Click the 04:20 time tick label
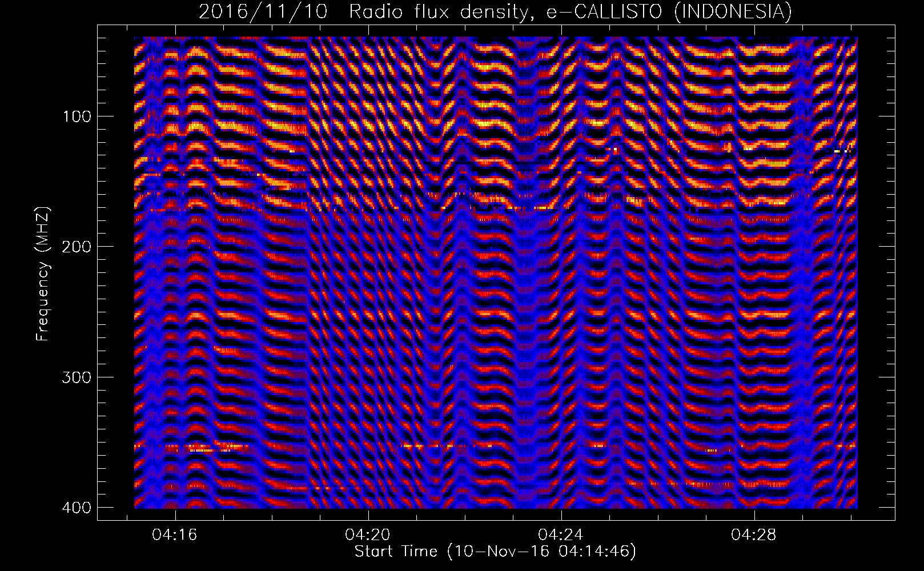This screenshot has height=571, width=924. pos(368,535)
